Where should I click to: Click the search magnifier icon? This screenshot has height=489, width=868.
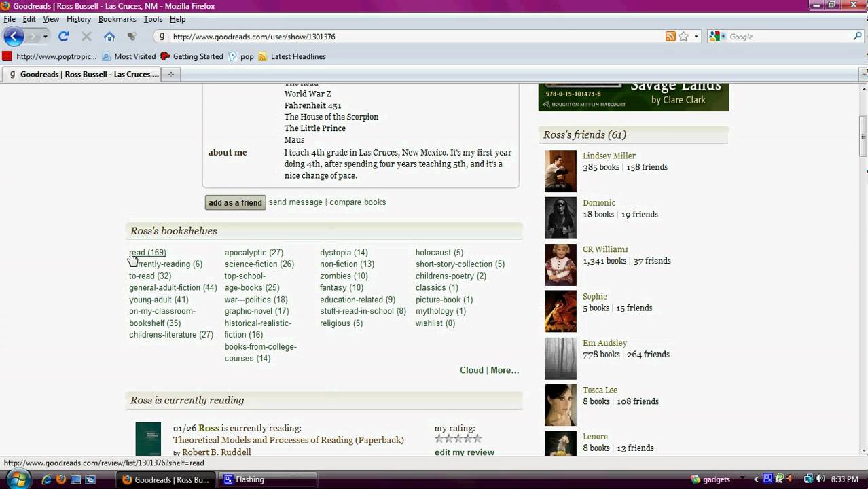pos(858,37)
